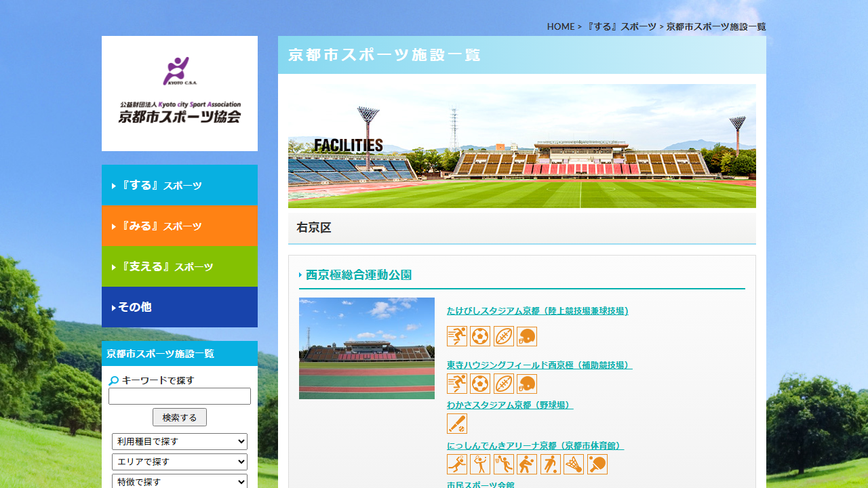Click 京都市スポーツ施設一覧 breadcrumb text

pos(716,26)
